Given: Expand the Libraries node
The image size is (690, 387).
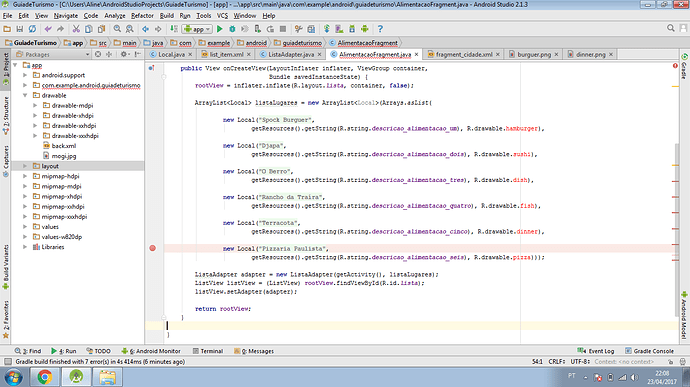Looking at the screenshot, I should coord(25,247).
